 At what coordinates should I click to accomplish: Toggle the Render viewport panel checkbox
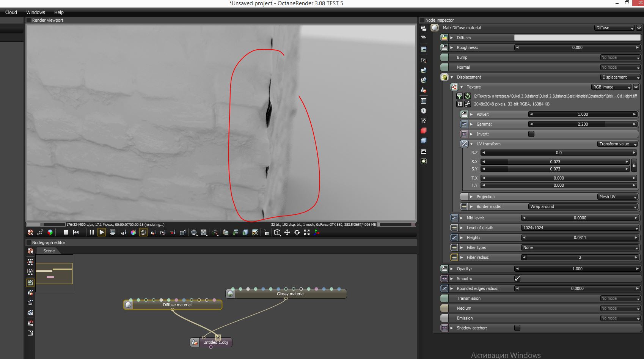click(29, 20)
